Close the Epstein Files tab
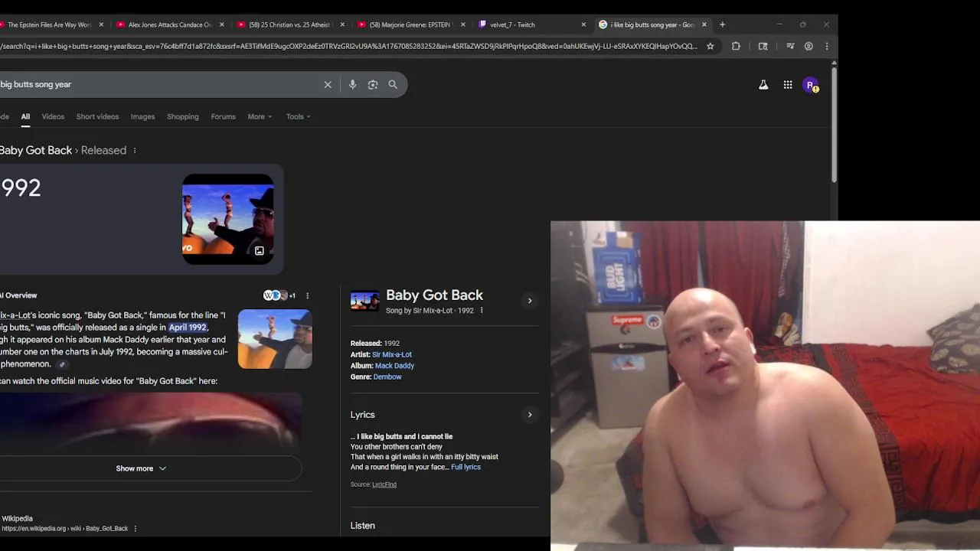This screenshot has height=551, width=980. tap(101, 24)
